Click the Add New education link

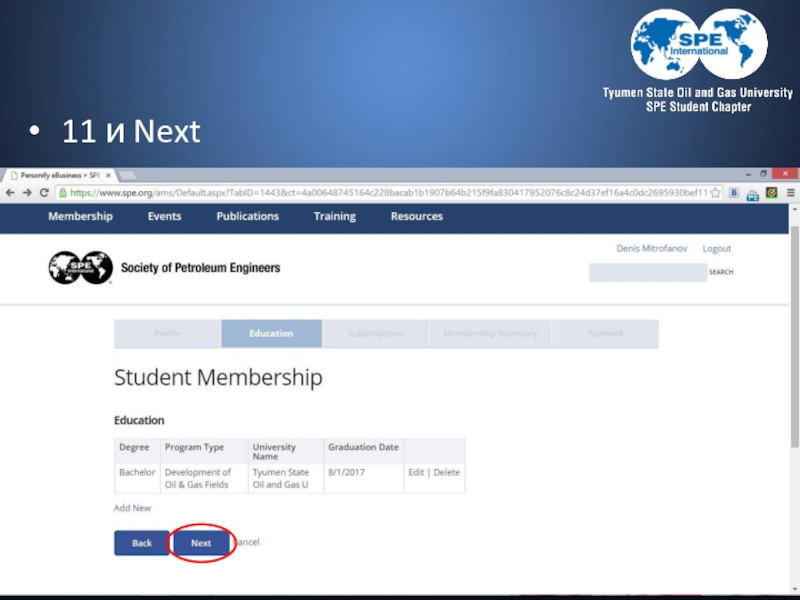[132, 508]
